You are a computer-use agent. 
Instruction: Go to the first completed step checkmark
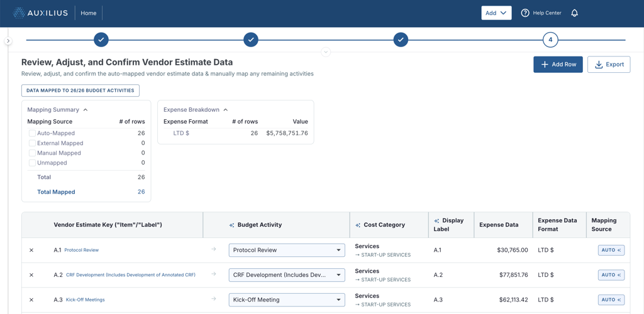101,40
